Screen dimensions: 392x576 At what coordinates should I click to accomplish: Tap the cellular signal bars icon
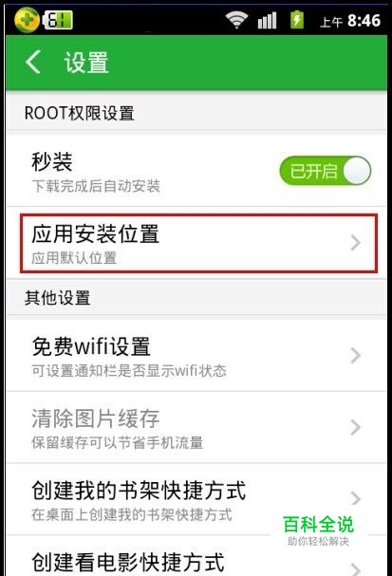pos(267,20)
